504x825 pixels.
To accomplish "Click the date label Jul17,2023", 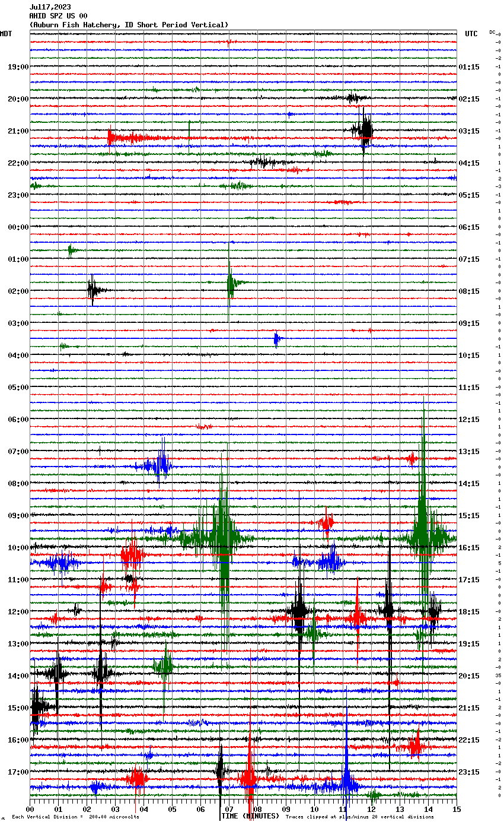I will pos(50,7).
